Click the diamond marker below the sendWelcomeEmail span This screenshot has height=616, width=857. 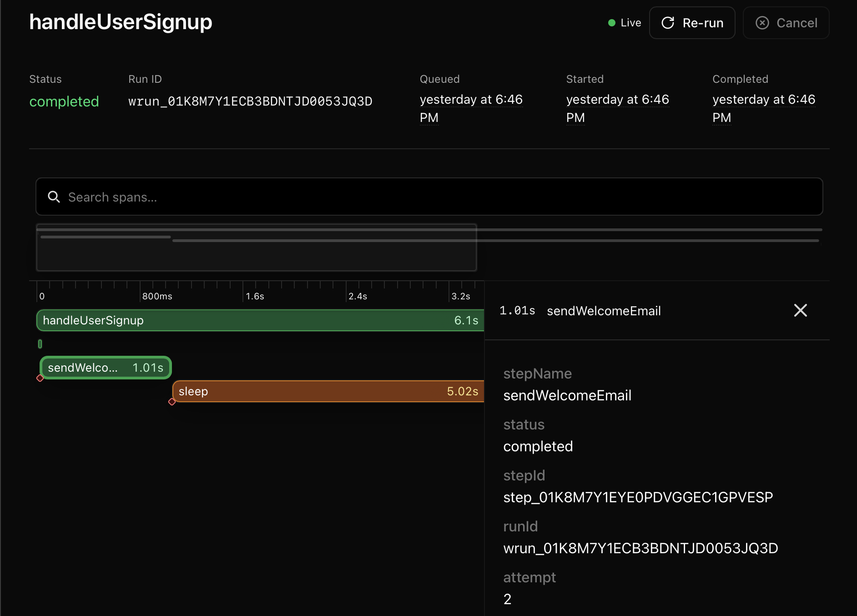40,378
